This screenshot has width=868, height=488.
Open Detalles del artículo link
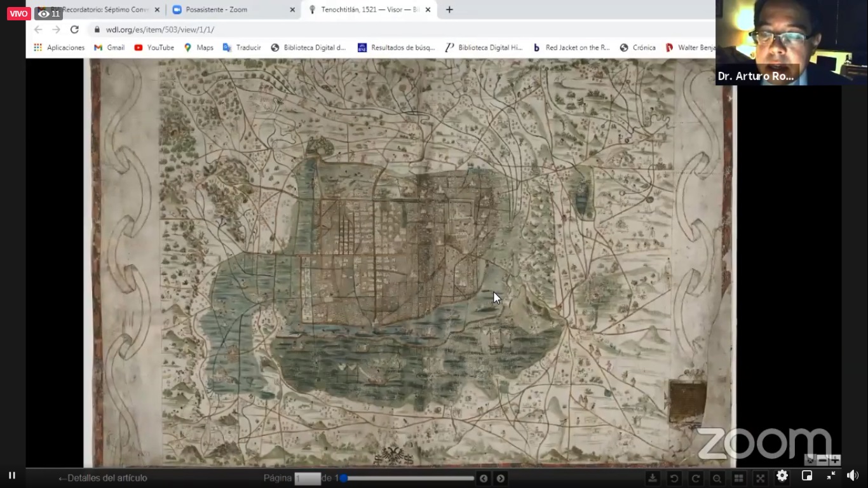click(x=102, y=478)
